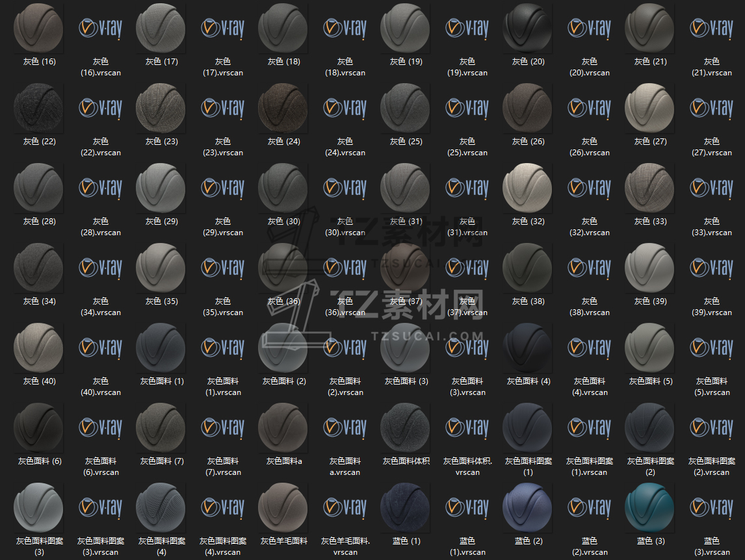Select the 灰色面料图案 (4) ribbed sphere thumbnail
The height and width of the screenshot is (560, 745).
[161, 507]
